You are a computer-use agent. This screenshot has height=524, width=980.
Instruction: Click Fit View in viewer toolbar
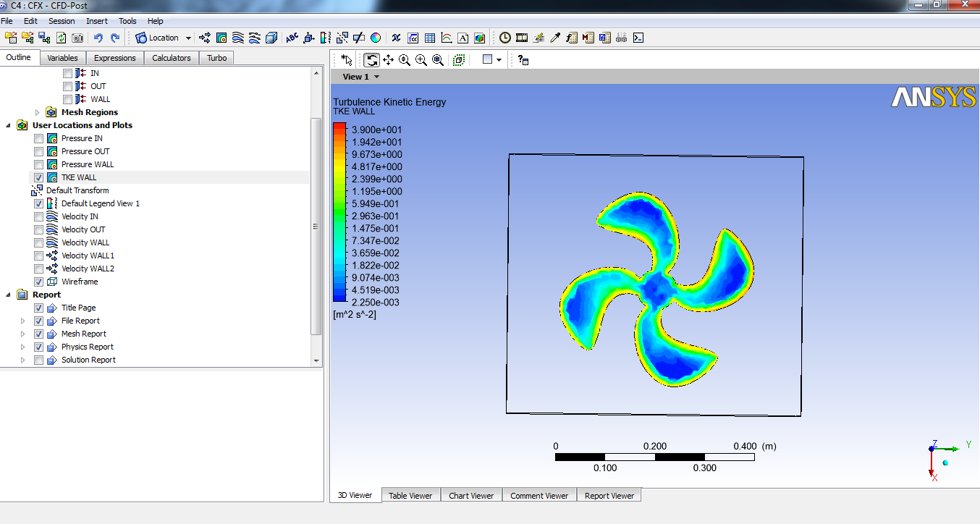coord(438,60)
